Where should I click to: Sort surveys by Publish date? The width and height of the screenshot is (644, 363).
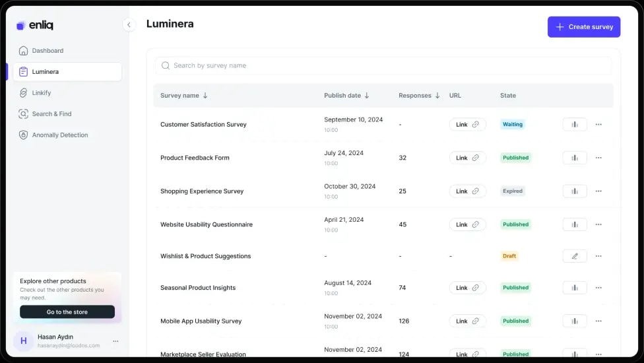coord(346,96)
